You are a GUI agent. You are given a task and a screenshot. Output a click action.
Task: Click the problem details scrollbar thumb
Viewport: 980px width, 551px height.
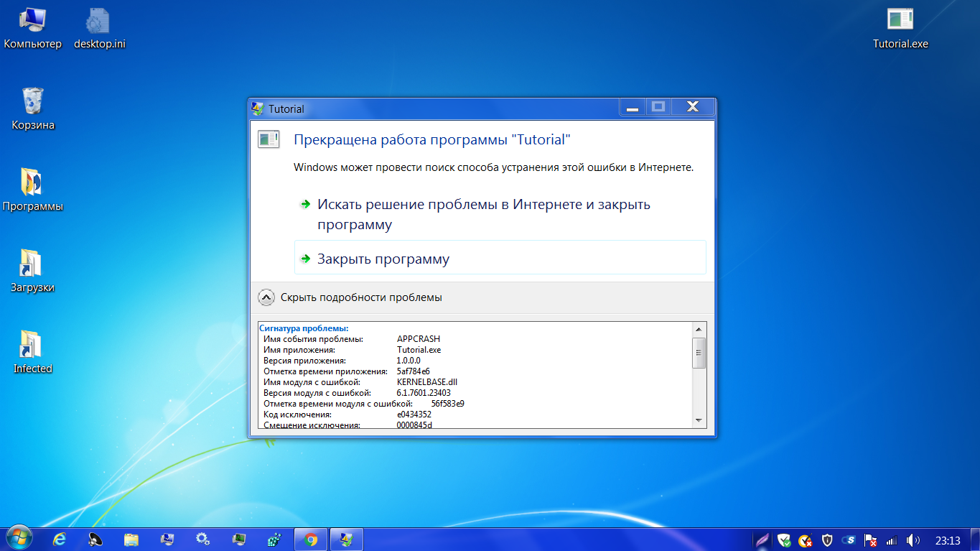tap(699, 353)
